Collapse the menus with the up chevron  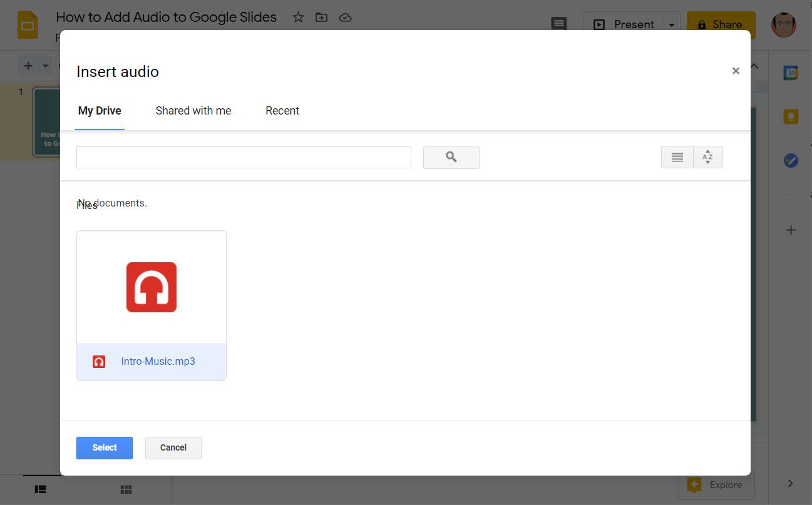754,66
